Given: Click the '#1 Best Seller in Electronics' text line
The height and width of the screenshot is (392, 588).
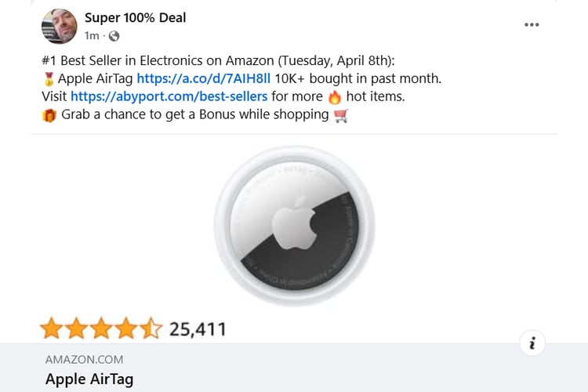Looking at the screenshot, I should coord(218,60).
